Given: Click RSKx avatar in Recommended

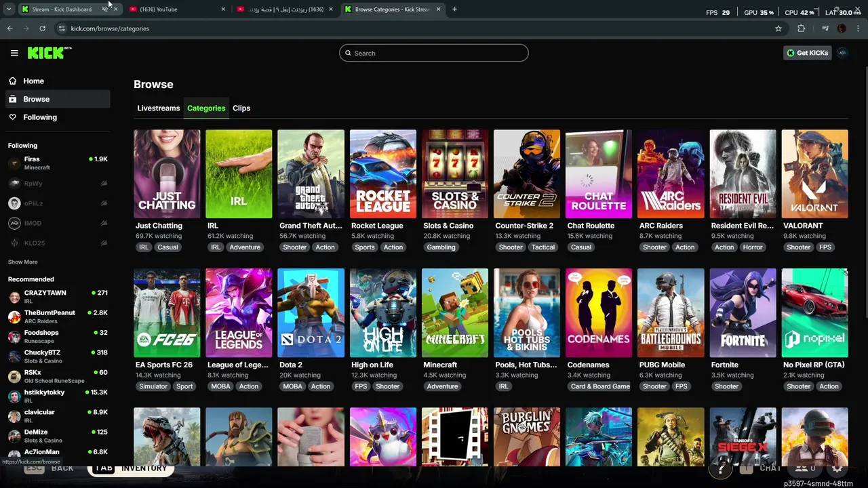Looking at the screenshot, I should (14, 377).
